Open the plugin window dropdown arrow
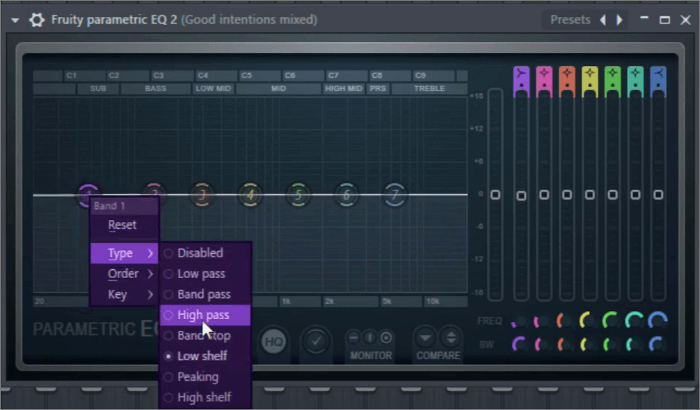700x410 pixels. pos(15,21)
